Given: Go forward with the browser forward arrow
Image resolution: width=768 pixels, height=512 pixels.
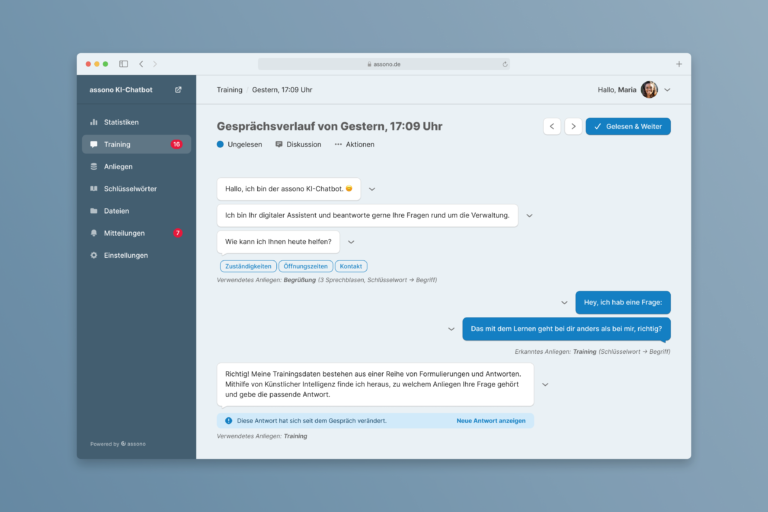Looking at the screenshot, I should tap(155, 64).
